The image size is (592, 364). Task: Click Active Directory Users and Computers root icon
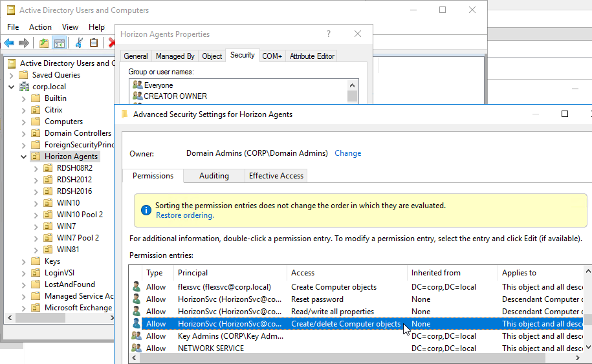(x=12, y=63)
